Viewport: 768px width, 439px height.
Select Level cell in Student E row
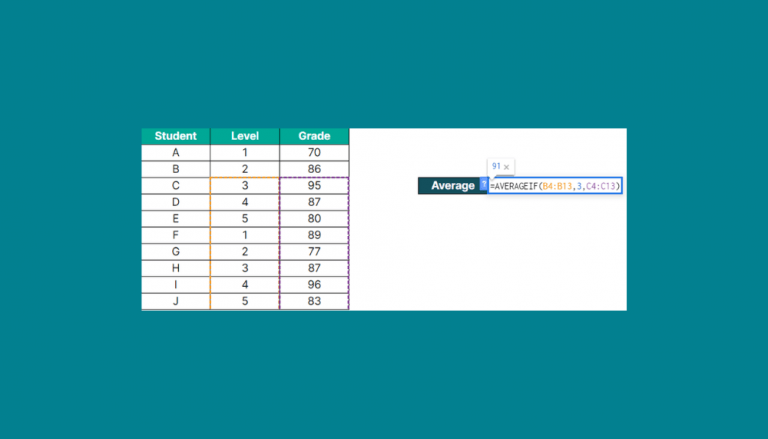coord(245,219)
